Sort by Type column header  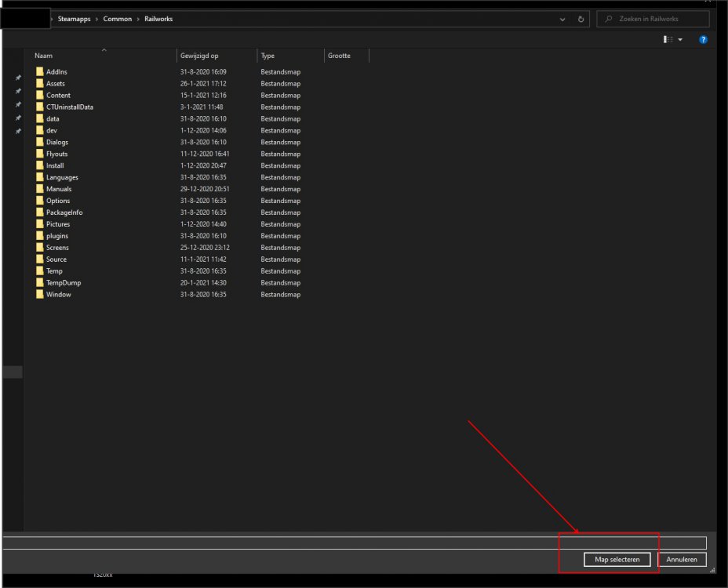pyautogui.click(x=268, y=56)
